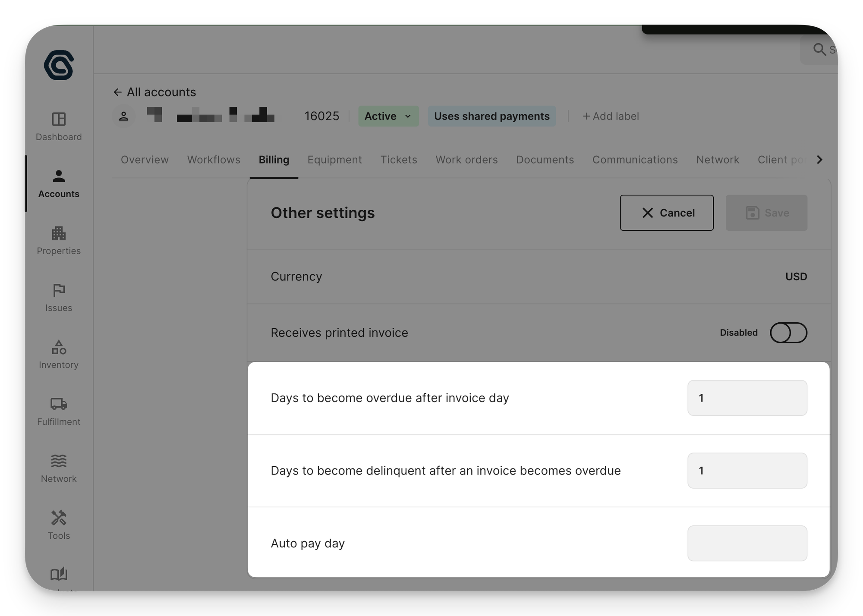The image size is (863, 616).
Task: Focus the Auto pay day field
Action: point(747,543)
